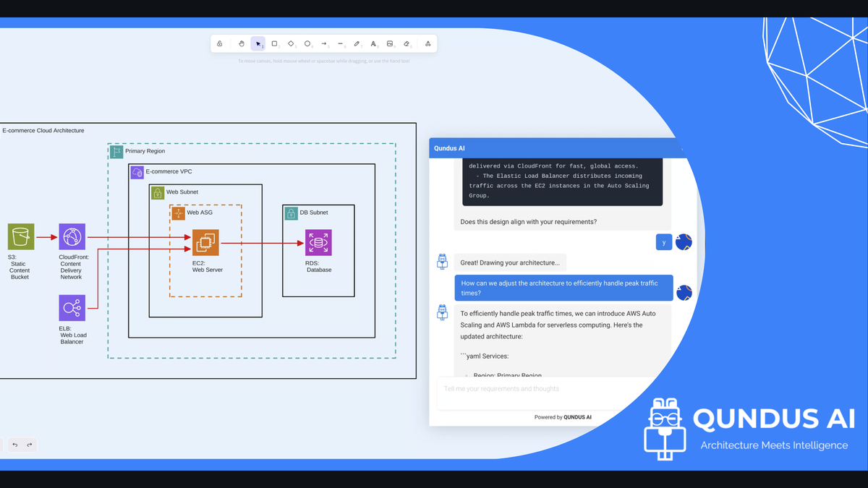Click the '```yaml Services:' line in chat
Screen dimensions: 868x488
click(x=485, y=356)
